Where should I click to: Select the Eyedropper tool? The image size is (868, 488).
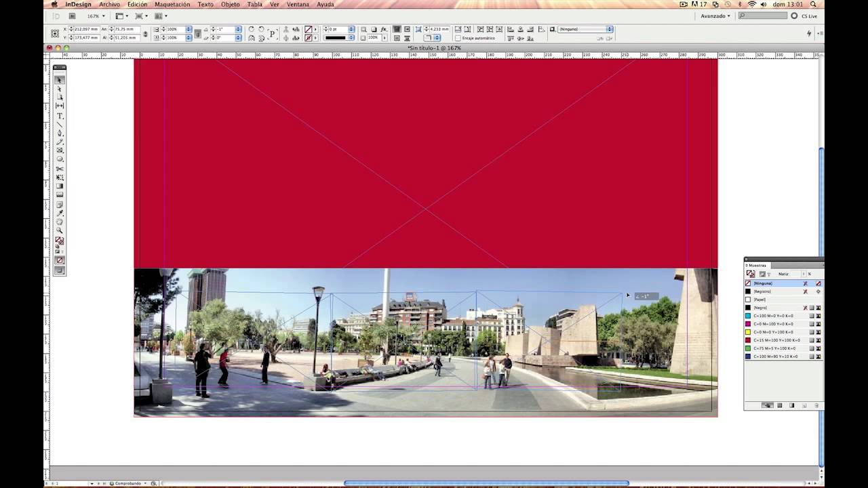[60, 213]
